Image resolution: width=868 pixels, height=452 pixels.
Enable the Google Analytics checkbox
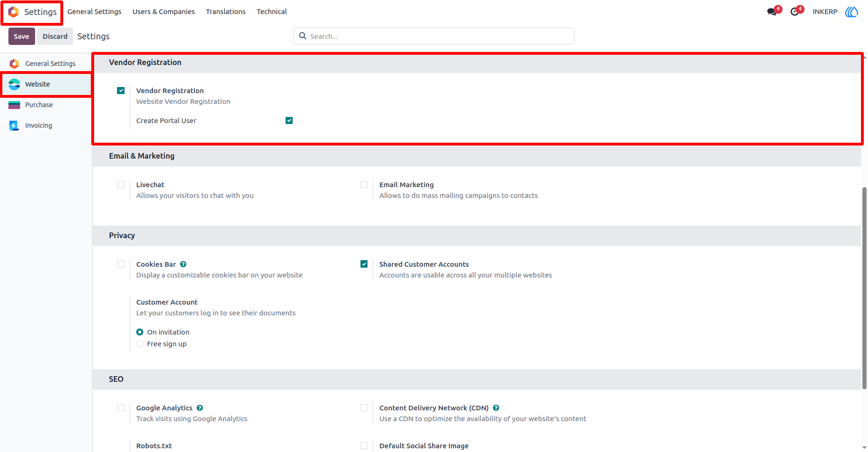click(x=121, y=408)
